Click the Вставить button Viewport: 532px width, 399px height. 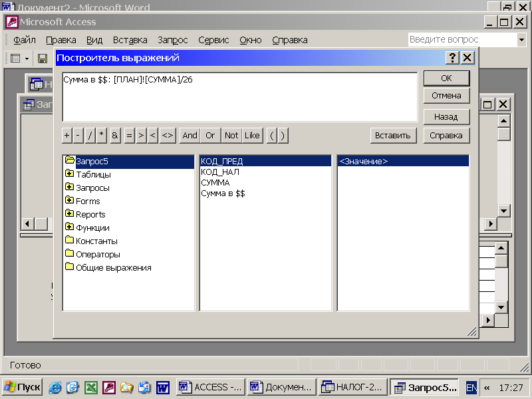coord(393,136)
